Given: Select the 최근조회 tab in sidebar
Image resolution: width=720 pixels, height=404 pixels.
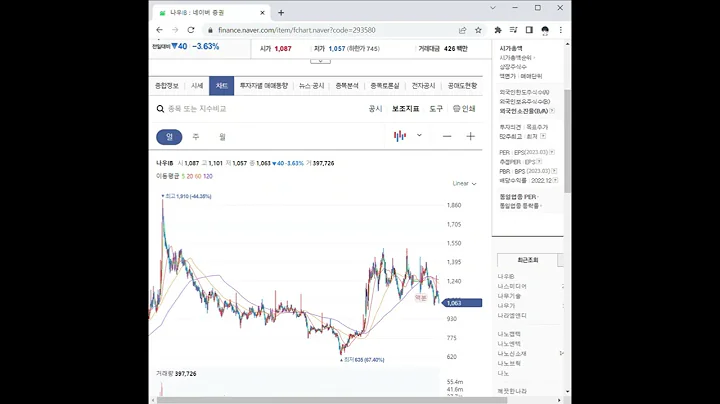Looking at the screenshot, I should pos(528,260).
